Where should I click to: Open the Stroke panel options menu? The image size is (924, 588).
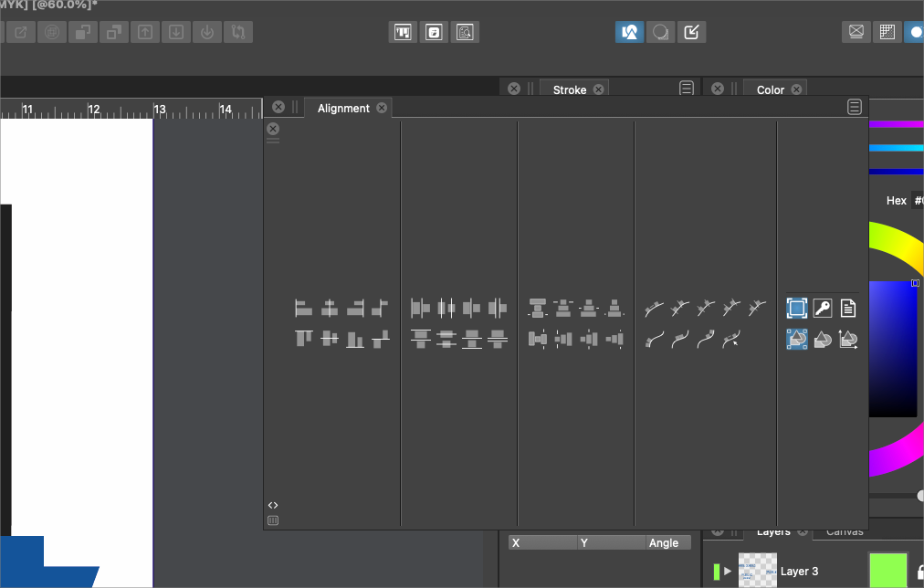tap(687, 89)
